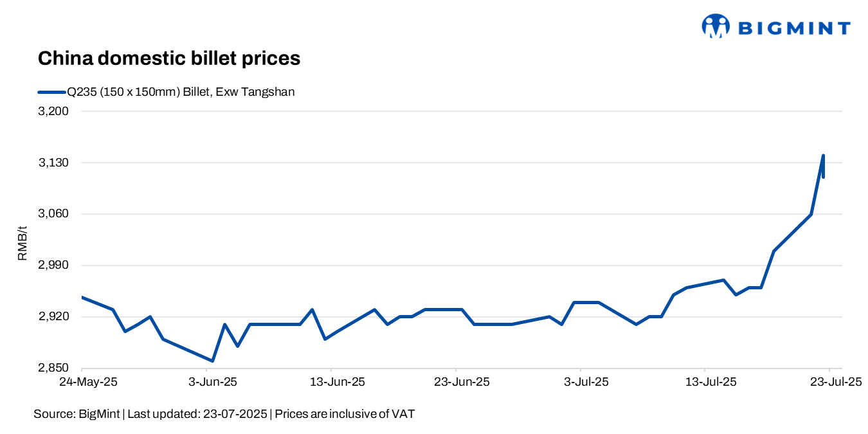Click the price line's peak near 23-Jul-25
The image size is (868, 434).
823,156
